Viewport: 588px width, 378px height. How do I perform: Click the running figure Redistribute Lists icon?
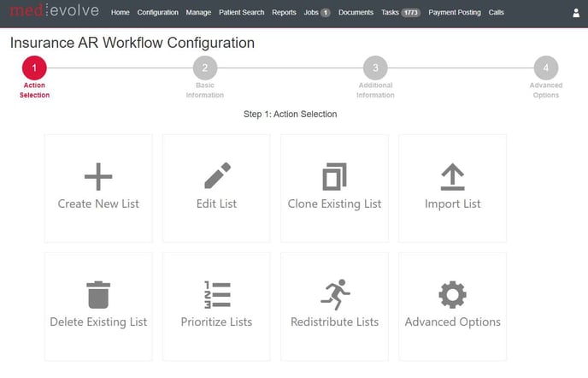tap(334, 294)
